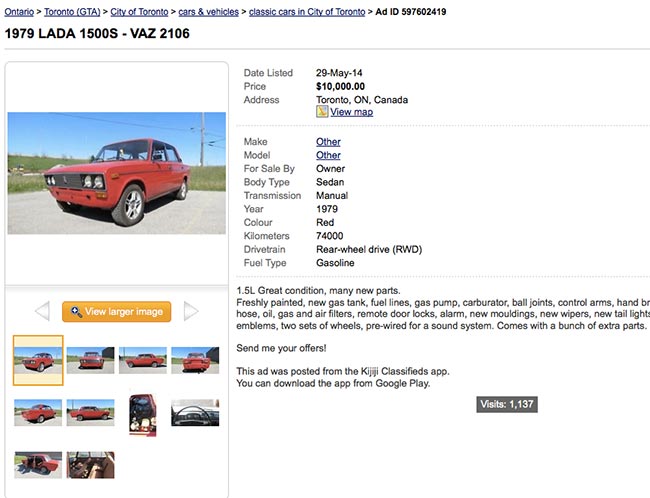Select the first thumbnail in the second row

(38, 412)
